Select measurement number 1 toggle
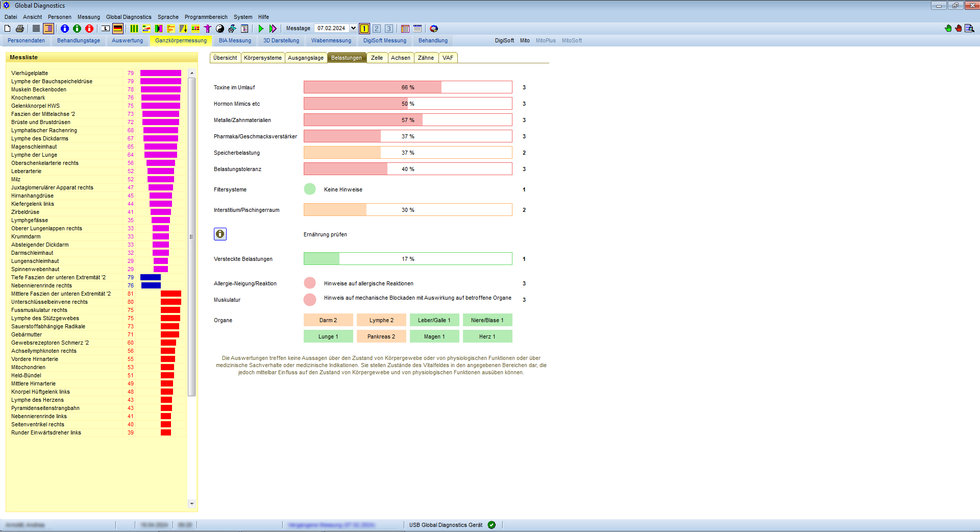The height and width of the screenshot is (532, 980). [x=364, y=29]
